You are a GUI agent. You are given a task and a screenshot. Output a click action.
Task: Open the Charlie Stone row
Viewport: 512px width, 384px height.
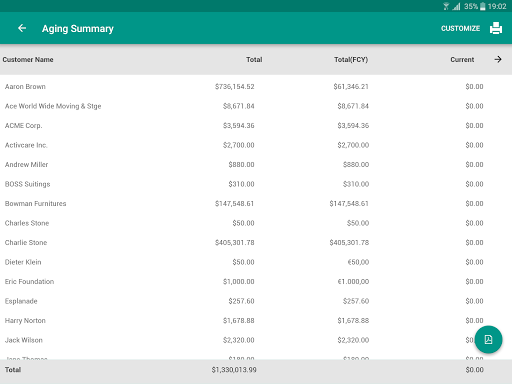256,243
